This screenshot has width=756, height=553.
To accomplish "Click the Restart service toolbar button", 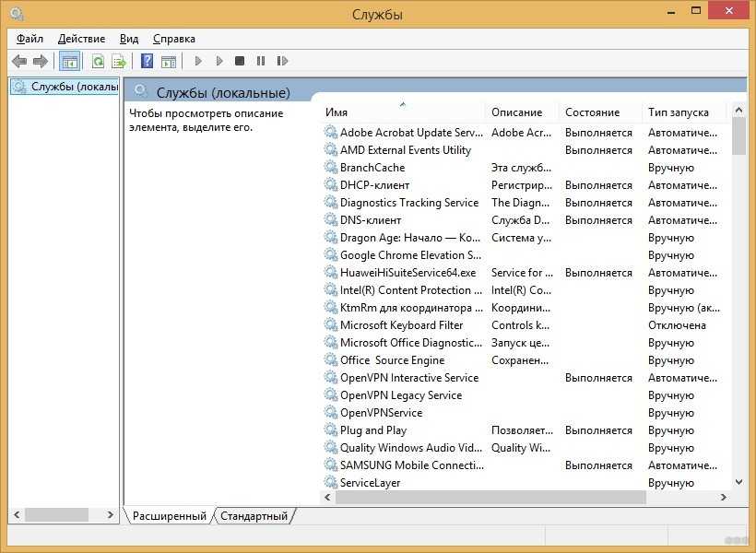I will coord(281,62).
